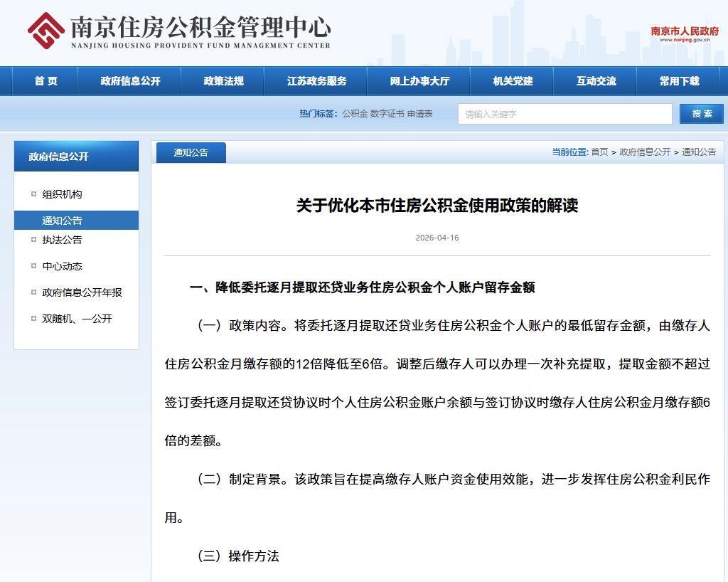This screenshot has width=728, height=582.
Task: Click the bullet icon beside 执法公告
Action: [x=33, y=239]
